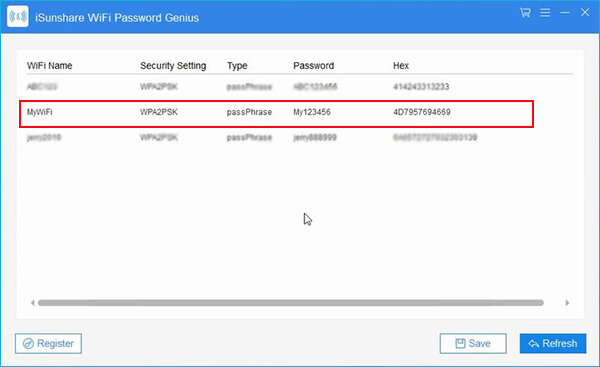Select the MyWiFi network name
The height and width of the screenshot is (367, 600).
[x=39, y=112]
